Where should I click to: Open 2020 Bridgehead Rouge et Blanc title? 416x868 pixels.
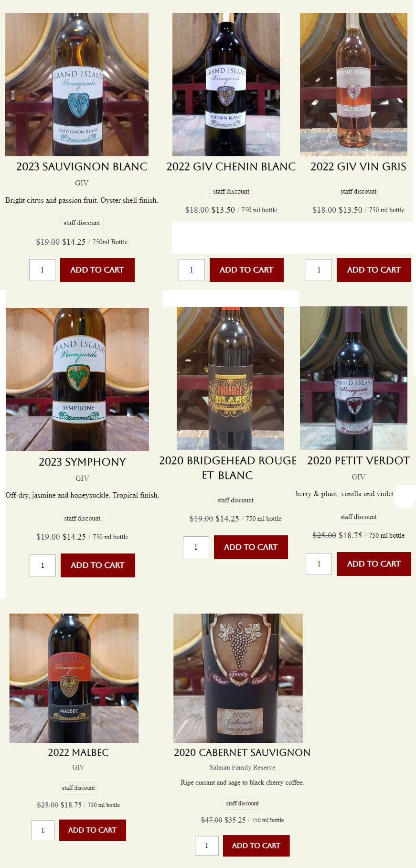coord(228,468)
